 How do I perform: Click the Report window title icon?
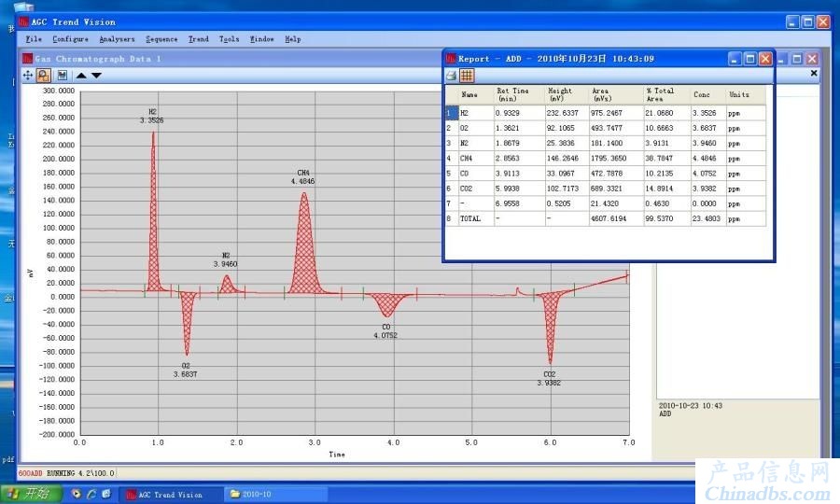tap(452, 59)
